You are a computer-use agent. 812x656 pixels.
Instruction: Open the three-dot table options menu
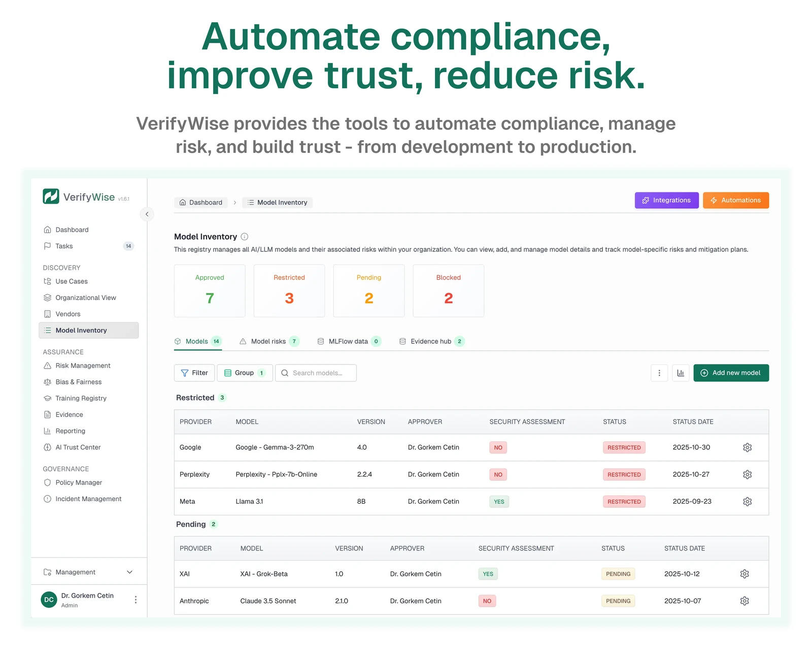[659, 373]
